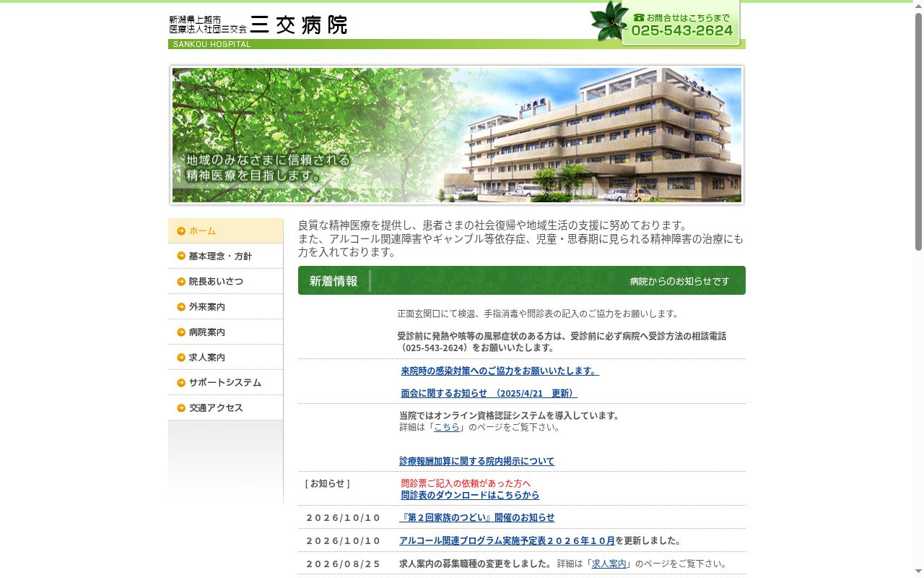Screen dimensions: 924x578
Task: Click the arrow icon next to 基本理念・方針
Action: coord(181,256)
